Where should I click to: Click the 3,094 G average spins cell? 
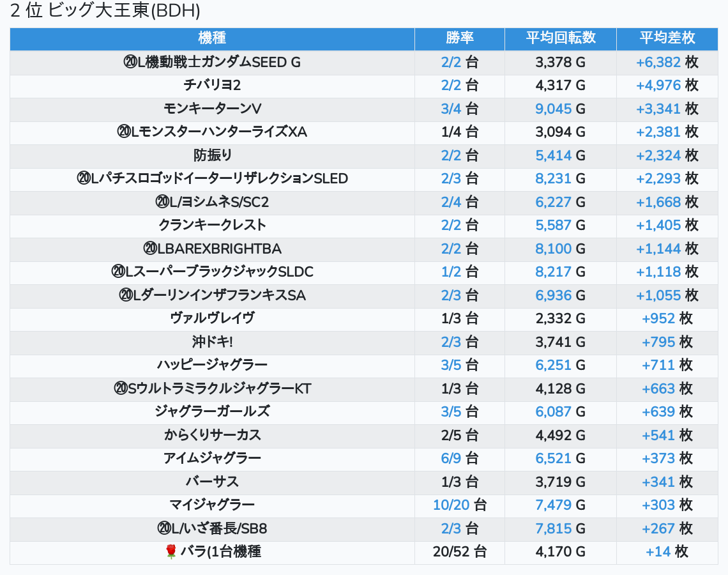click(561, 132)
